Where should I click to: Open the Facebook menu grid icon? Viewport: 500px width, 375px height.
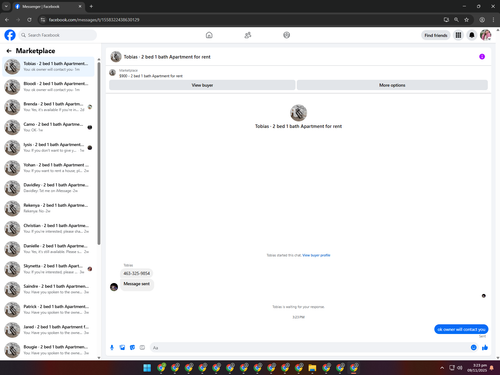pos(458,35)
